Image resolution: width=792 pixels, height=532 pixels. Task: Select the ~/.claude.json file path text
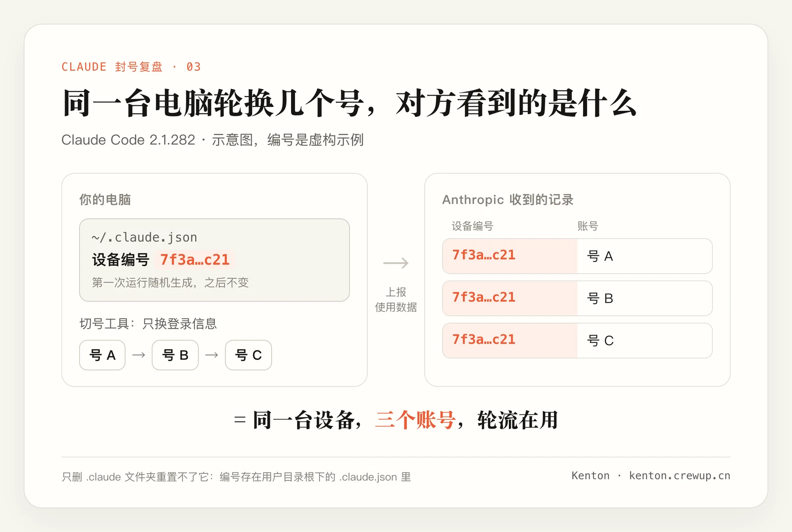coord(144,238)
